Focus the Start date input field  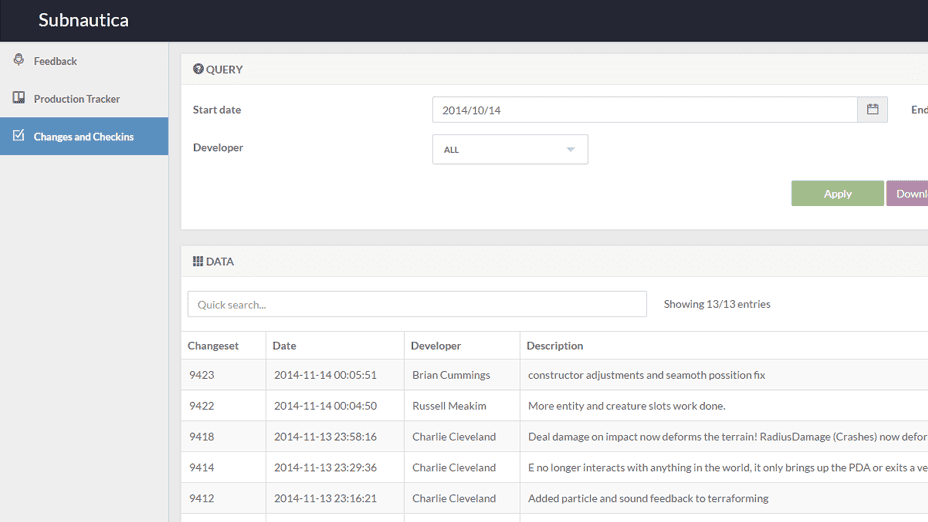(x=645, y=109)
